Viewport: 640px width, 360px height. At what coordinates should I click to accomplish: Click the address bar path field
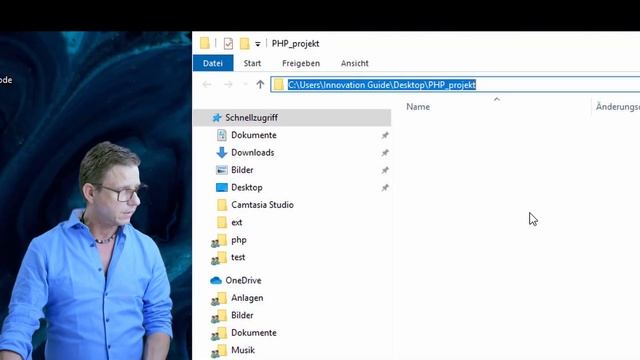pyautogui.click(x=456, y=84)
